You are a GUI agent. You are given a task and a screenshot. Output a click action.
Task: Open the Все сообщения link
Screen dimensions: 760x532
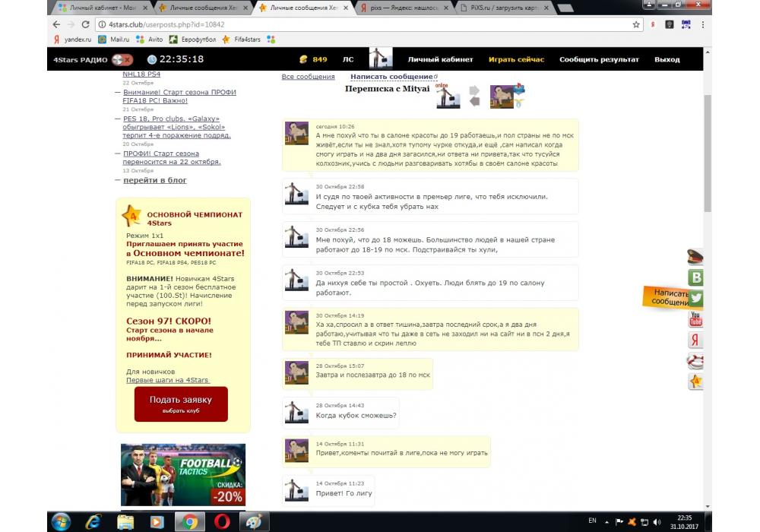308,77
